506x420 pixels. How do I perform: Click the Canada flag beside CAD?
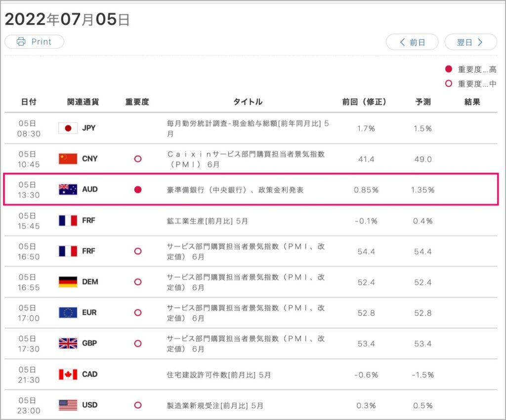point(68,375)
